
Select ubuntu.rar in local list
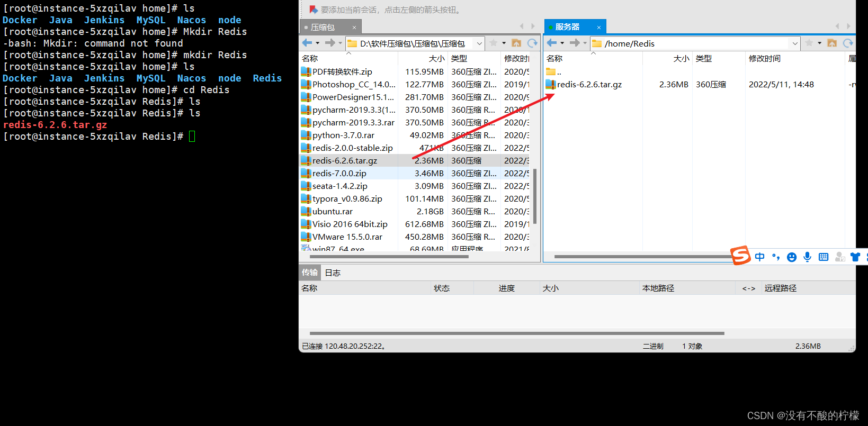333,211
